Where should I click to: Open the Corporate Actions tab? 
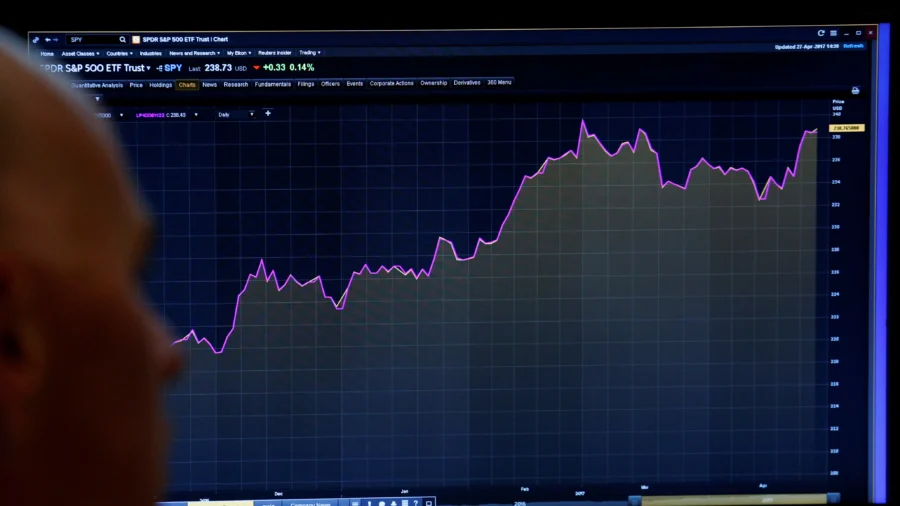[x=391, y=84]
